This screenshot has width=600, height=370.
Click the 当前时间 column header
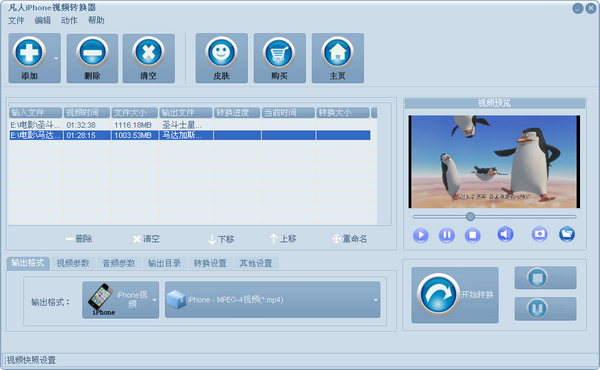pos(288,112)
